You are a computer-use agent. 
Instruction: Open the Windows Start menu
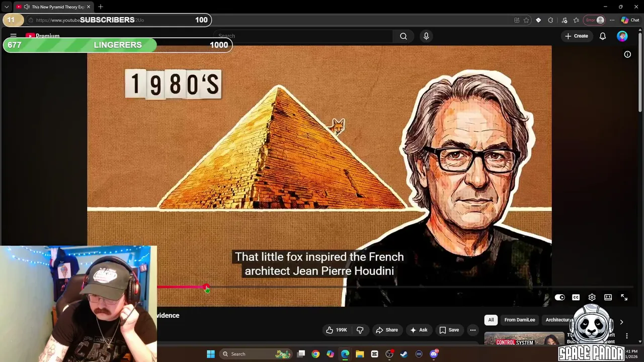(x=211, y=354)
